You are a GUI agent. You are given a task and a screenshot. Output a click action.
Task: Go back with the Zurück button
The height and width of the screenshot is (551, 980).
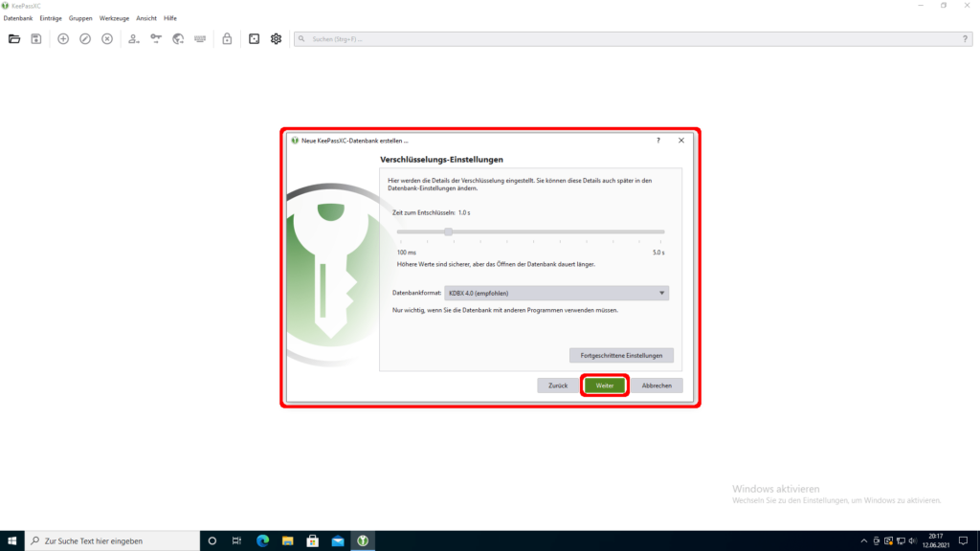coord(558,386)
